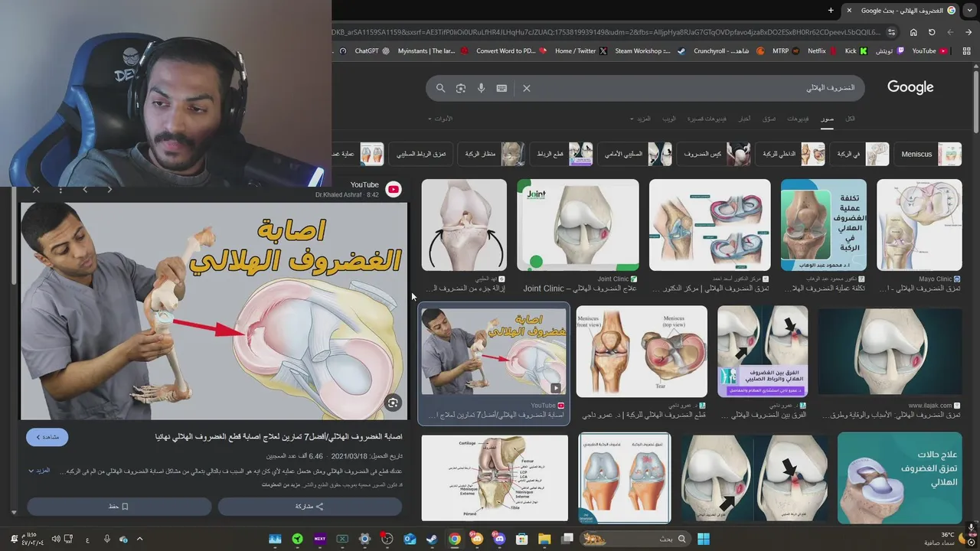Open the on-screen keyboard input tool
Screen dimensions: 980x551
coord(501,88)
